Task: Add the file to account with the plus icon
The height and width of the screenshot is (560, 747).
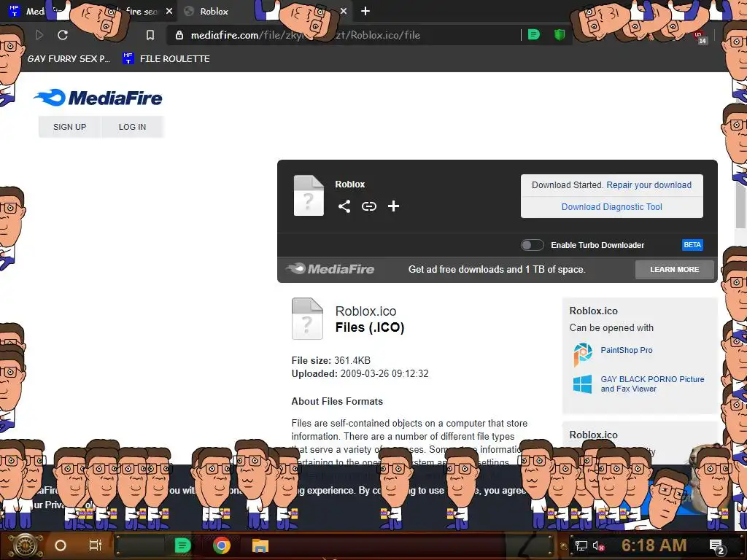Action: click(393, 206)
